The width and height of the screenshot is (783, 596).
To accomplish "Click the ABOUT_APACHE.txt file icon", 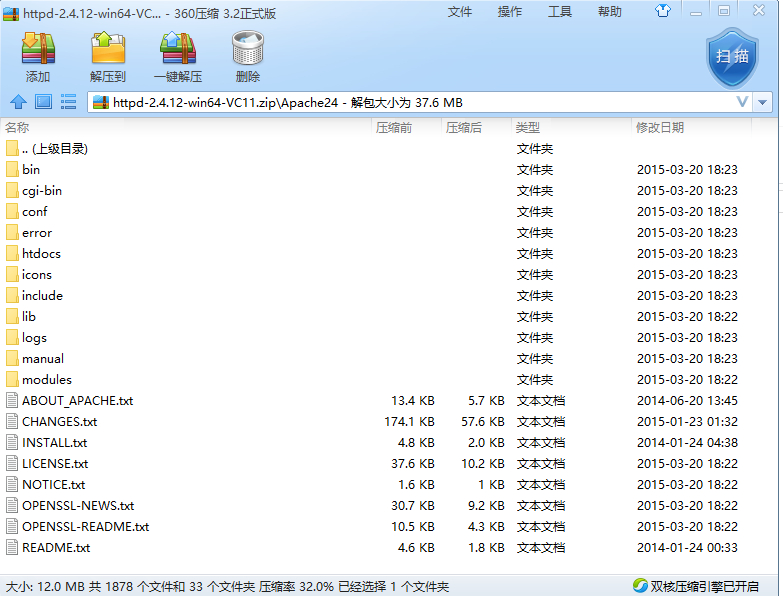I will tap(12, 400).
